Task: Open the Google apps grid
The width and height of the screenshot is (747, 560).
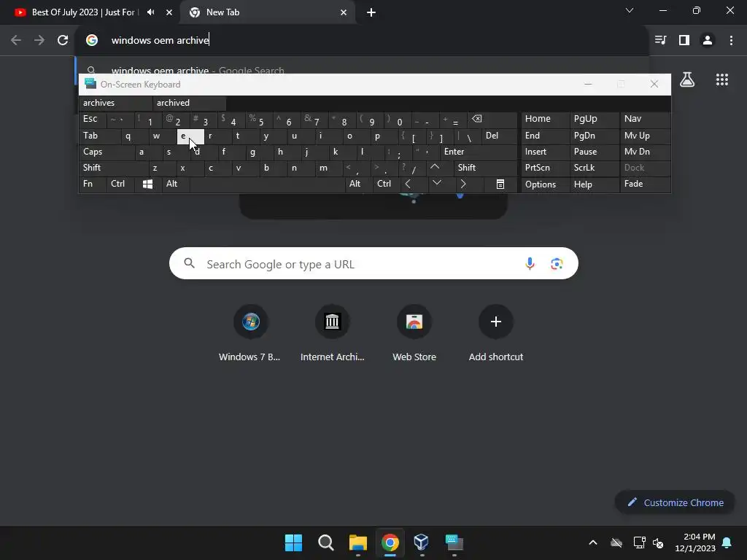Action: coord(722,79)
